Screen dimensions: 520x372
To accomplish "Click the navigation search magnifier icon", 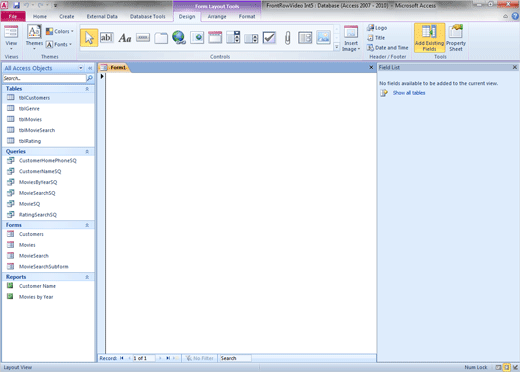I will pyautogui.click(x=90, y=78).
